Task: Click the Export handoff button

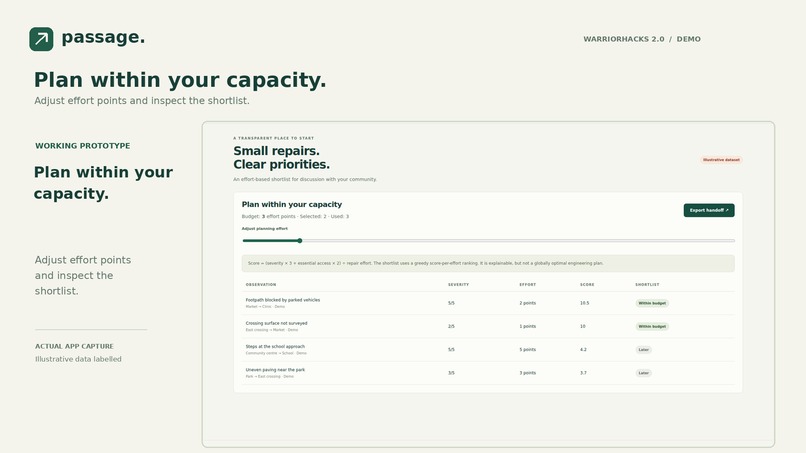Action: (x=709, y=210)
